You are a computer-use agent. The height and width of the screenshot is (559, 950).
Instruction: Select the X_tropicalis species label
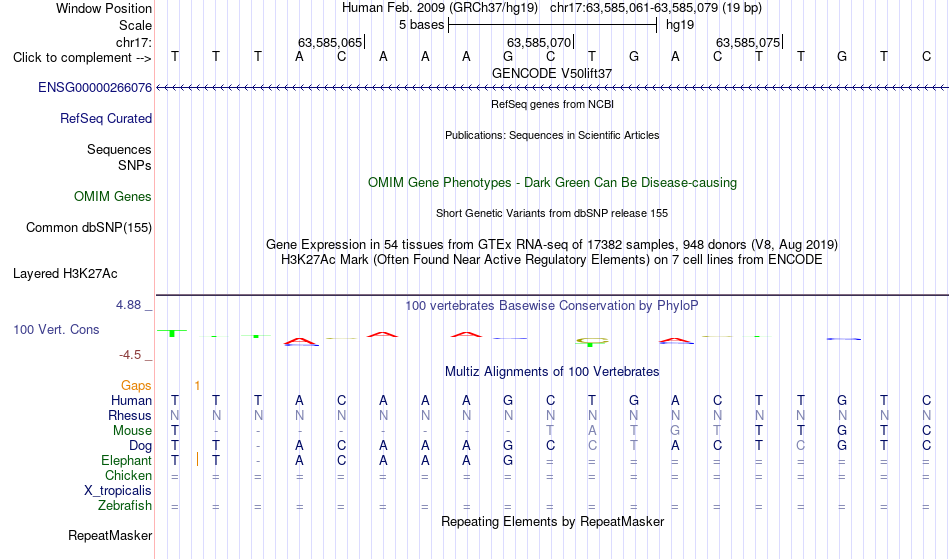pyautogui.click(x=118, y=491)
